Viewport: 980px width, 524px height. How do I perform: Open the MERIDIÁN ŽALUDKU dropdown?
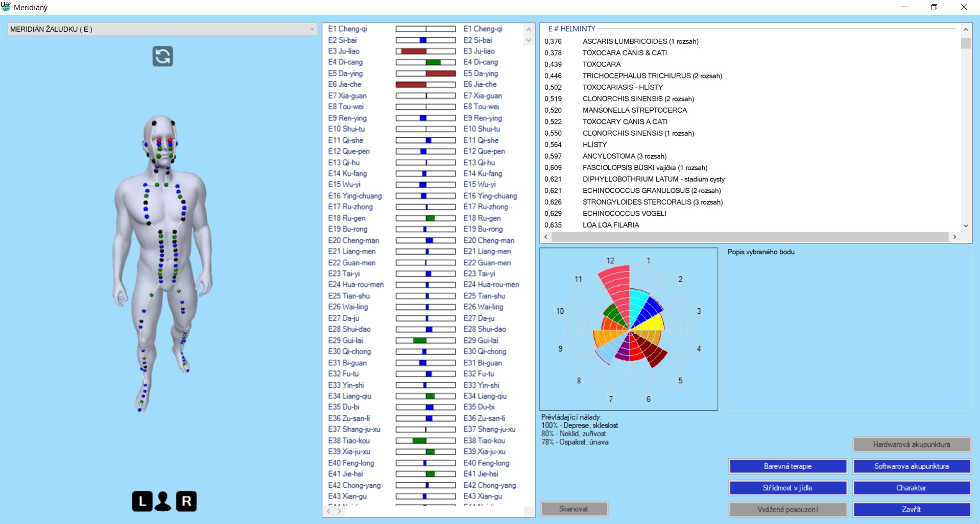(162, 29)
